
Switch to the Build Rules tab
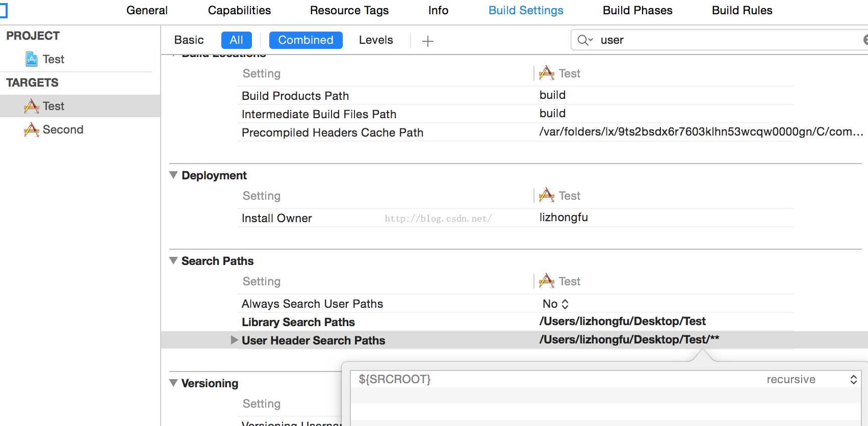point(742,10)
